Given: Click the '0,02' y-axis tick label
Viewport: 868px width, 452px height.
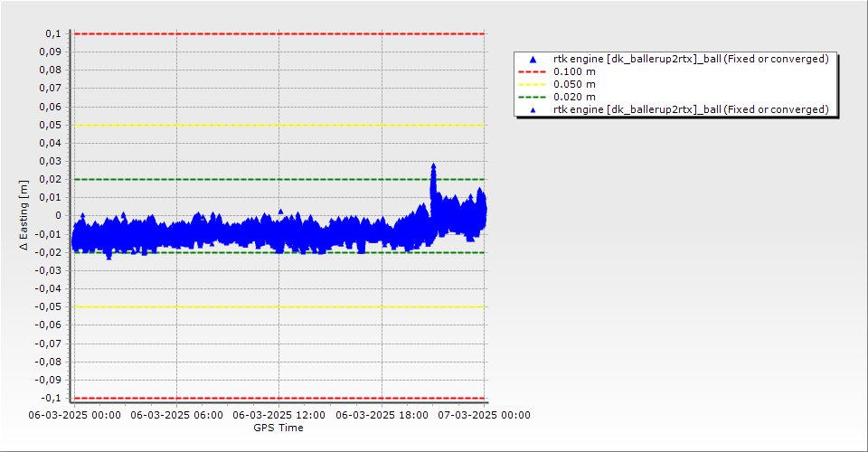Looking at the screenshot, I should click(x=50, y=179).
